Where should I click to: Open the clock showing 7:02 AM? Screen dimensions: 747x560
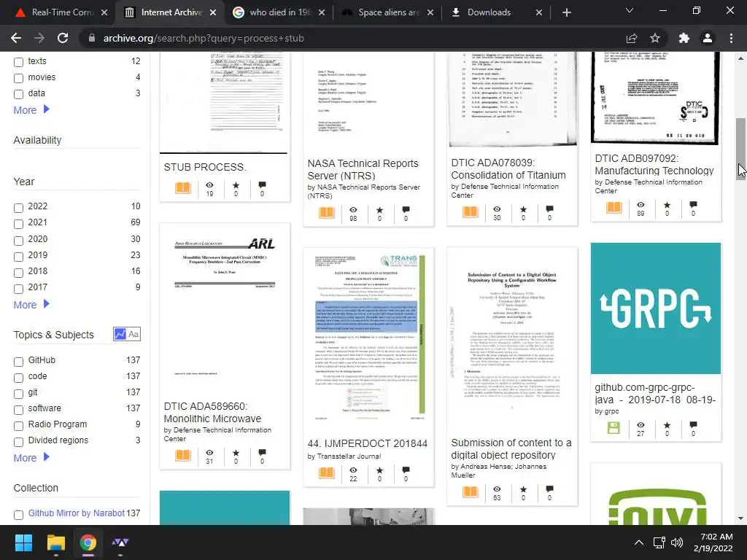pyautogui.click(x=713, y=542)
